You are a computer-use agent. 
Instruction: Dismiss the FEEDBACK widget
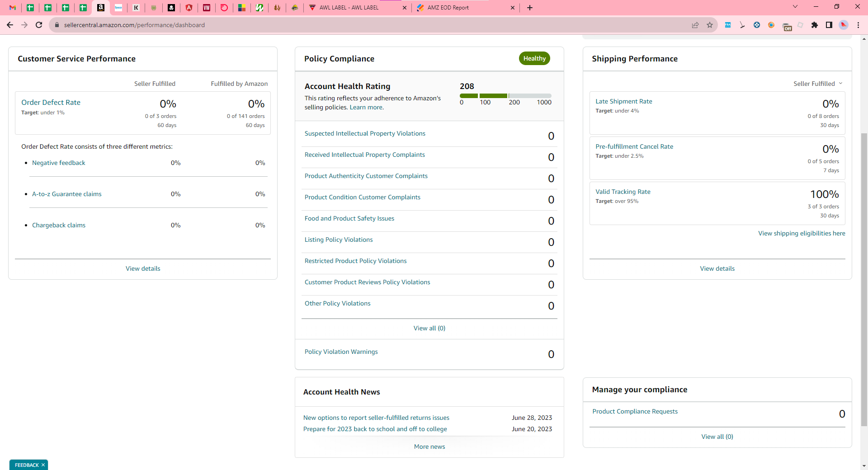tap(43, 465)
